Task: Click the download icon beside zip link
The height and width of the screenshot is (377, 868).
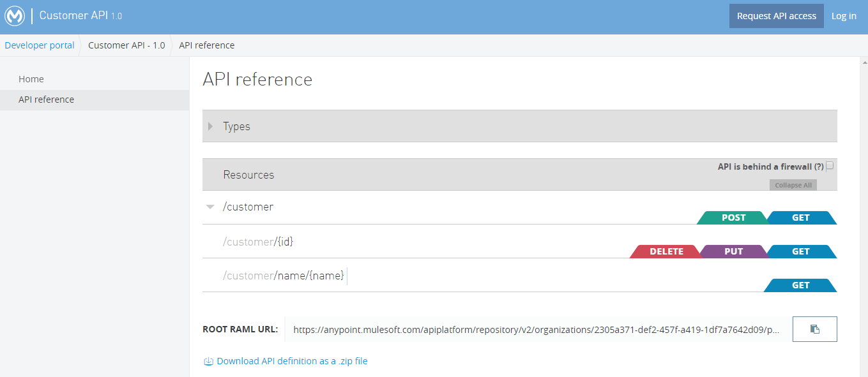Action: [208, 361]
